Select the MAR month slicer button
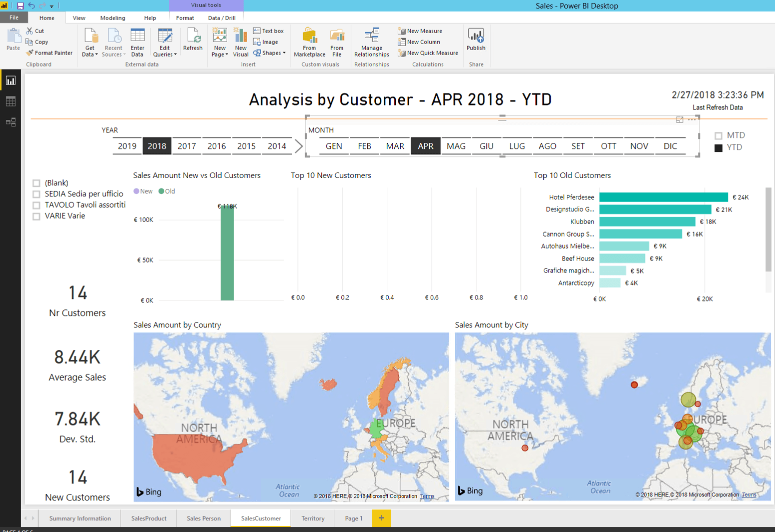775x532 pixels. tap(395, 146)
